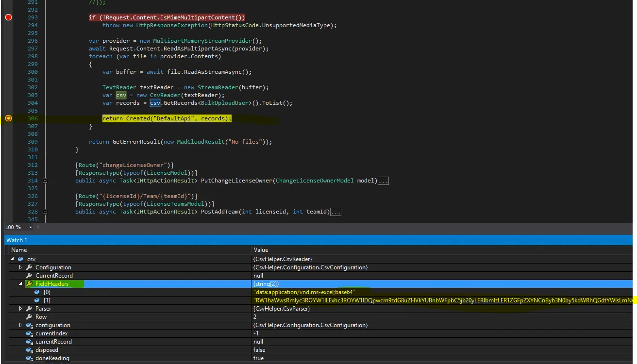This screenshot has width=637, height=364.
Task: Expand collapsed PostAddTeam method at line 328
Action: [45, 212]
